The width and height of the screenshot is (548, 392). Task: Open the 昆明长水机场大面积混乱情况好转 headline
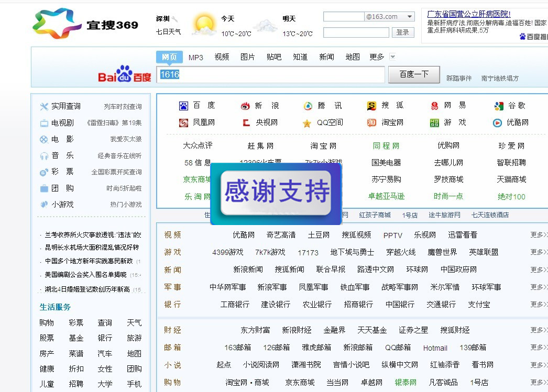pyautogui.click(x=92, y=248)
